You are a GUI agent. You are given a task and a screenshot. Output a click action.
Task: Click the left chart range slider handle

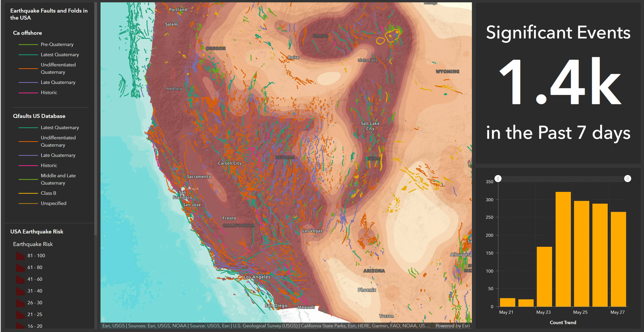tap(498, 179)
